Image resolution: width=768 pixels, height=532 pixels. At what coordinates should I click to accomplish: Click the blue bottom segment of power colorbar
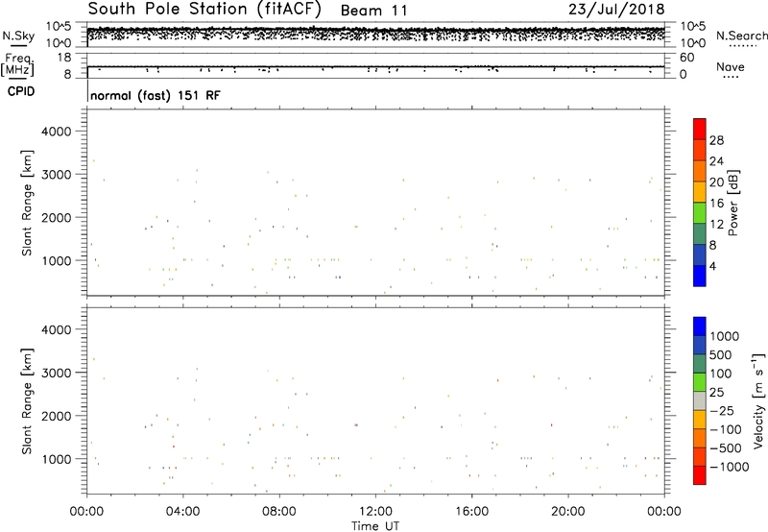700,276
